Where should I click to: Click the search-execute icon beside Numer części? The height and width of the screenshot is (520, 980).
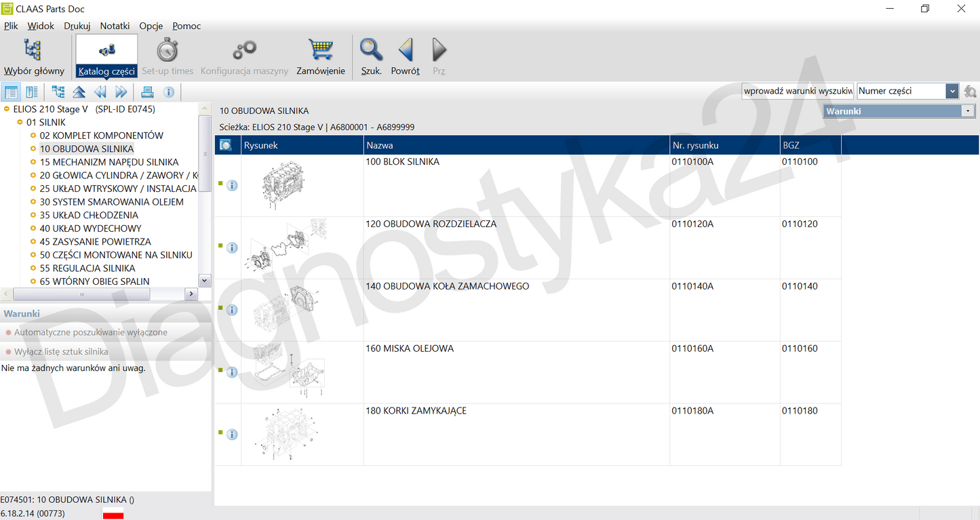[970, 91]
